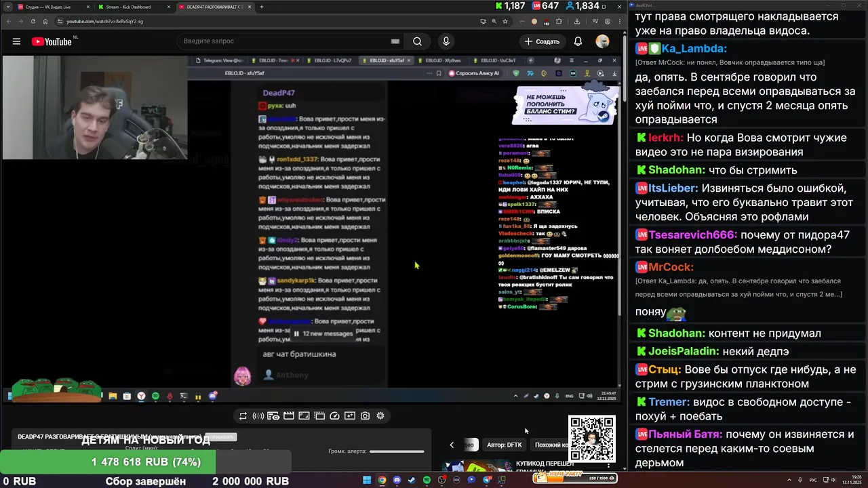This screenshot has width=868, height=488.
Task: Open Telegram from the Windows taskbar
Action: 487,481
